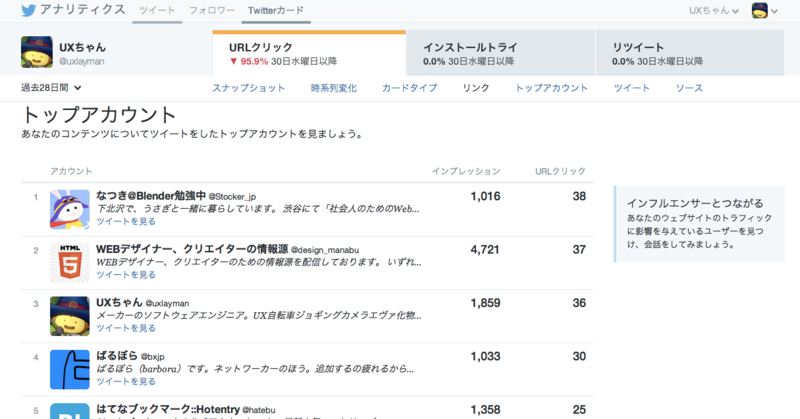Click the トップアカウント page heading
Viewport: 800px width, 419px height.
pyautogui.click(x=98, y=115)
